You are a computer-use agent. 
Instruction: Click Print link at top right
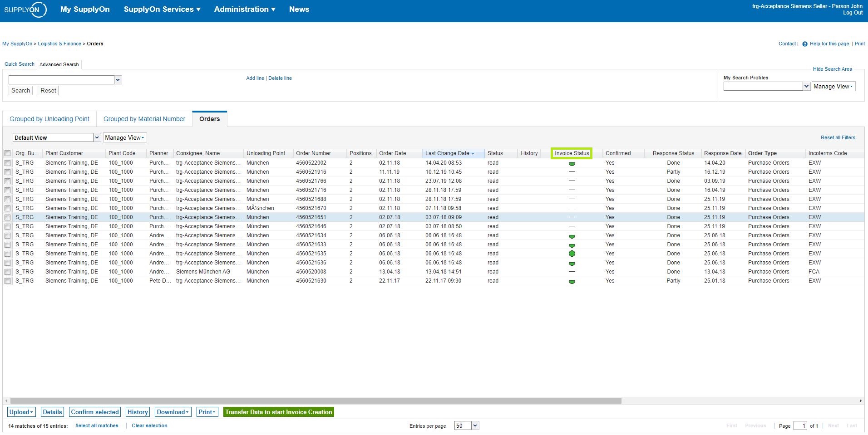click(859, 44)
